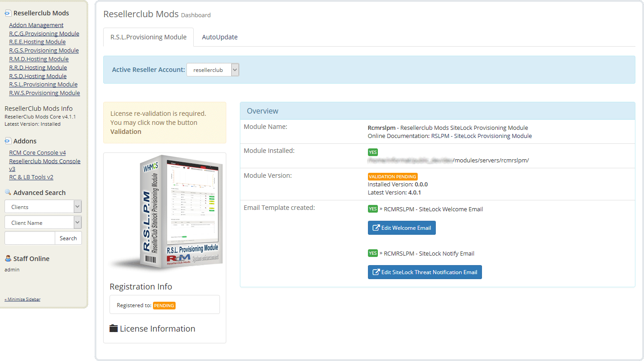Open Addon Management link
Viewport: 644px width, 361px height.
coord(36,25)
